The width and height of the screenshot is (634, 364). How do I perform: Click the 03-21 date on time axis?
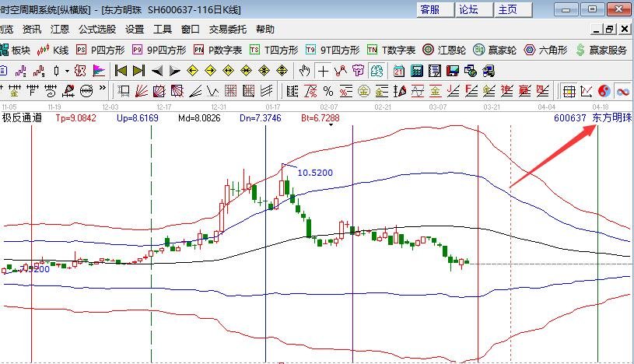pos(492,107)
